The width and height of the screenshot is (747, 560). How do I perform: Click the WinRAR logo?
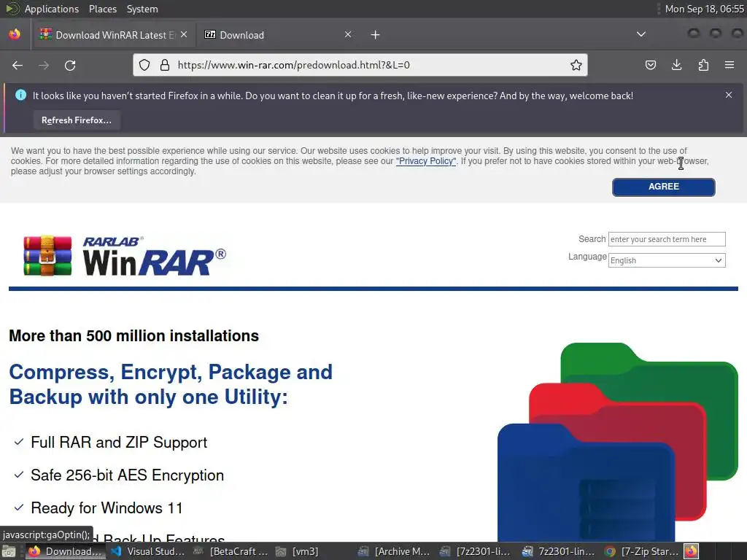click(125, 256)
